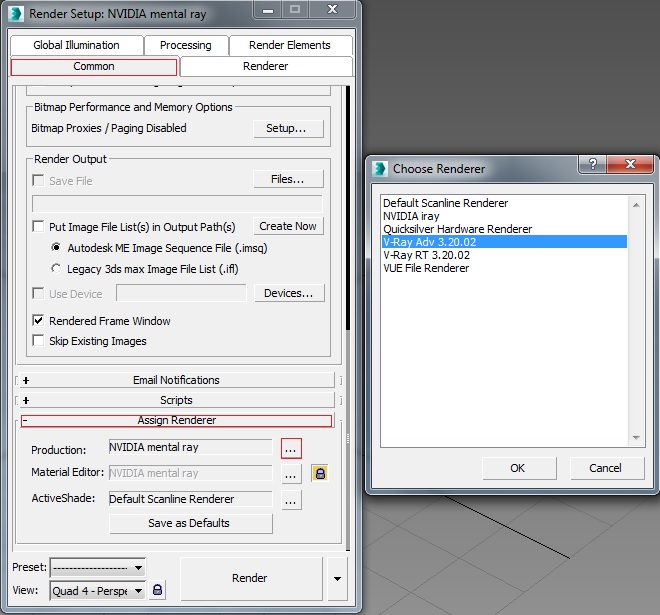The image size is (660, 615).
Task: Open the render mode arrow next to Render
Action: (x=338, y=578)
